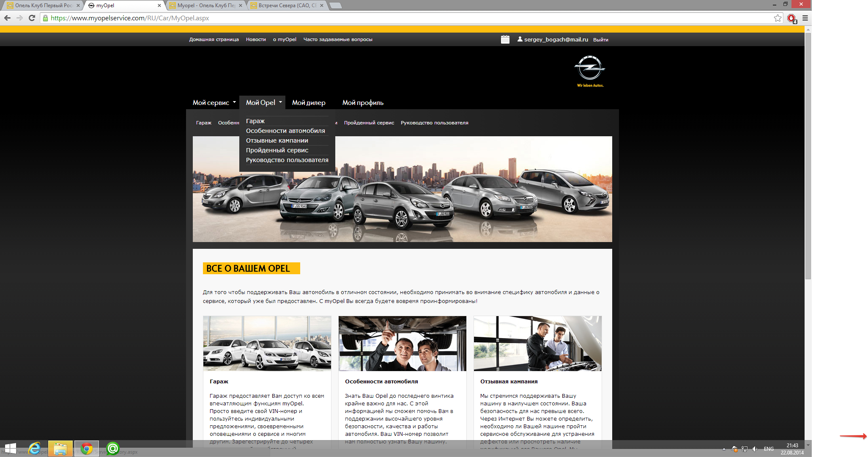Switch to 'Myopel - Опель Клуб' tab

(x=205, y=6)
